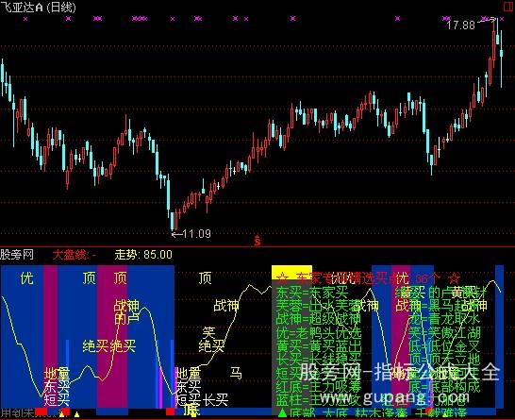515x420 pixels.
Task: Click the 大盘线 indicator value label
Action: point(74,255)
